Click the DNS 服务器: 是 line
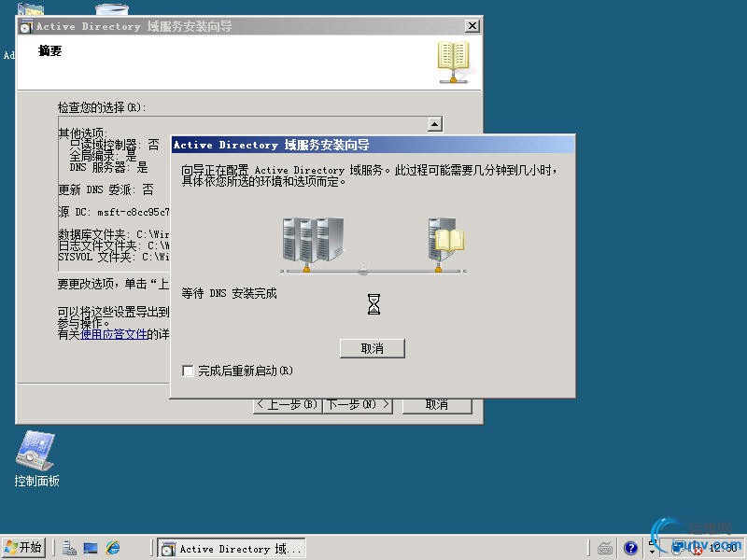Viewport: 747px width, 560px height. [x=108, y=167]
